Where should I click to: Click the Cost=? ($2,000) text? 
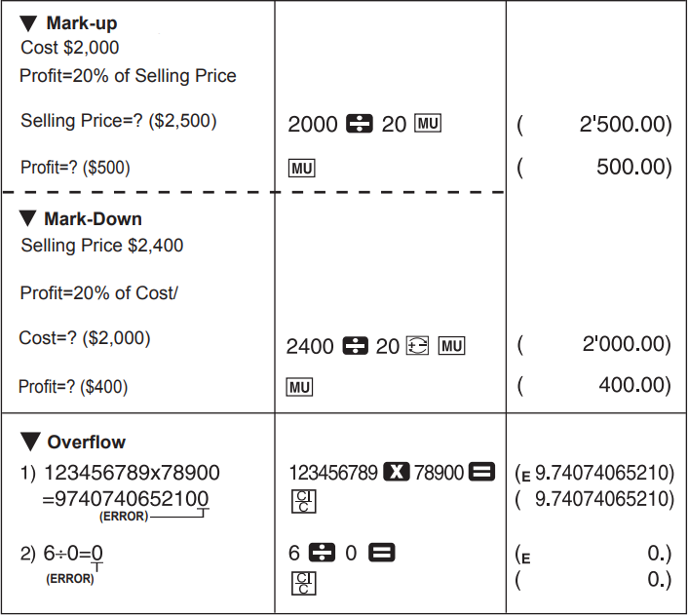(85, 338)
